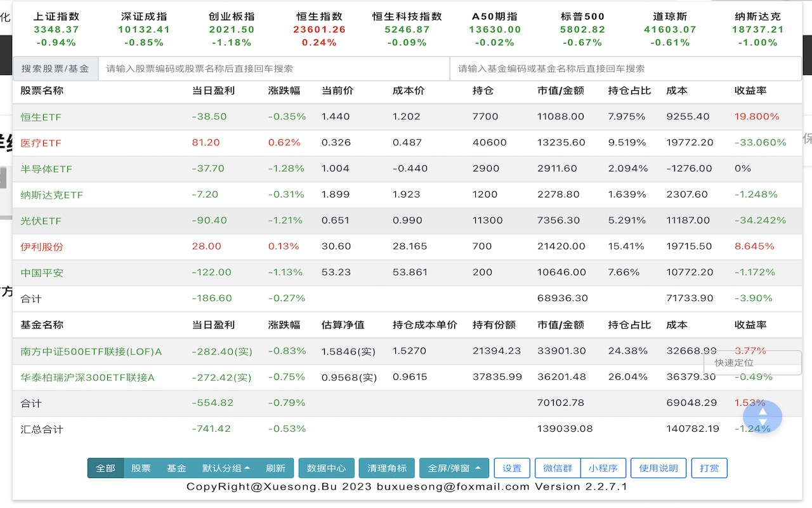Focus the fund search input field

pos(625,69)
